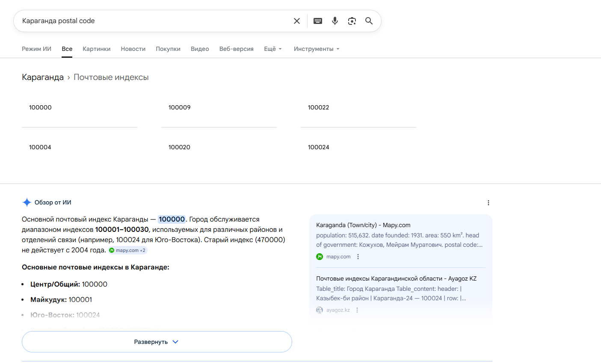Screen dimensions: 601x364
Task: Start voice search with microphone
Action: pyautogui.click(x=335, y=21)
